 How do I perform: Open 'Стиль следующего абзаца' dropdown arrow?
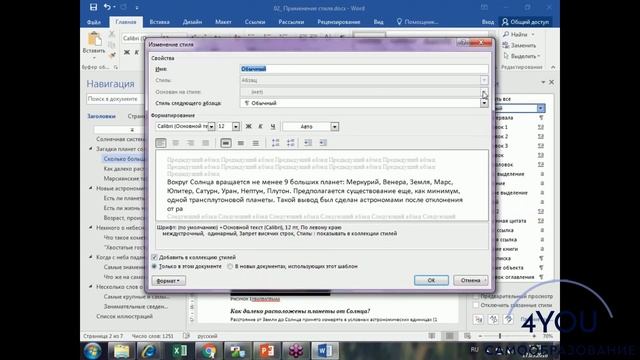click(484, 103)
